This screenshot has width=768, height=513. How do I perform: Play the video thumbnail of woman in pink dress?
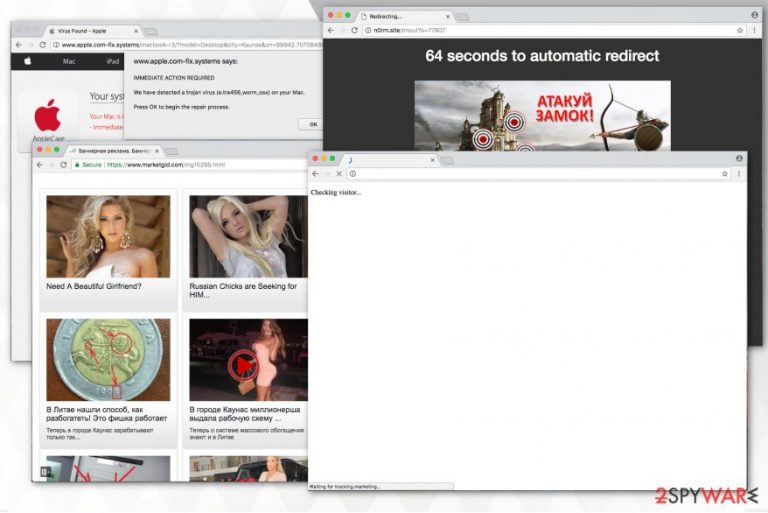coord(243,365)
